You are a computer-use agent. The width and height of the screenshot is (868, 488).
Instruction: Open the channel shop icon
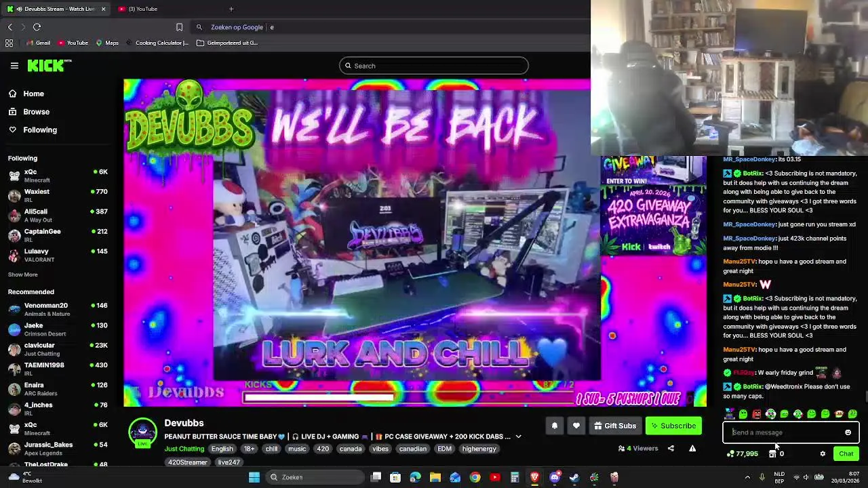(772, 454)
